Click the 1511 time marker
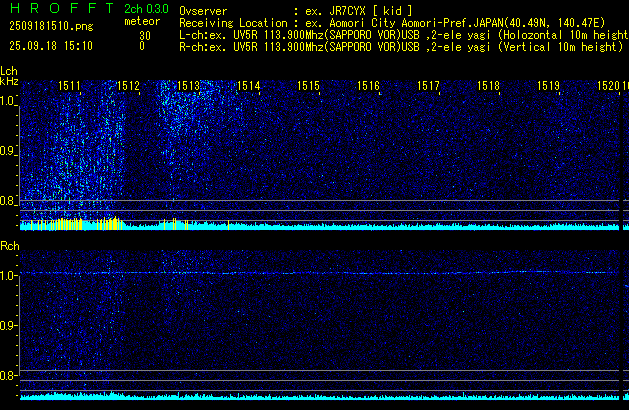 pos(70,87)
